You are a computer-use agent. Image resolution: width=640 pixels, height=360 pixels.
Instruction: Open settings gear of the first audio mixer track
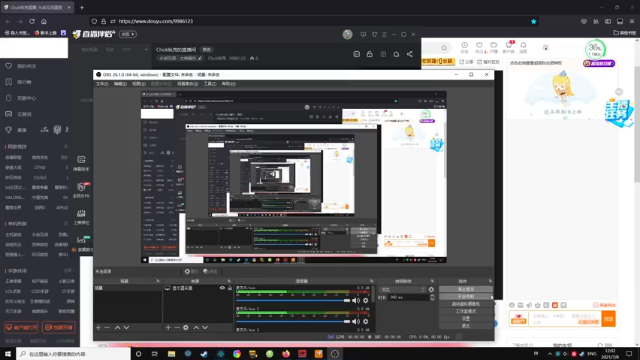pyautogui.click(x=365, y=300)
